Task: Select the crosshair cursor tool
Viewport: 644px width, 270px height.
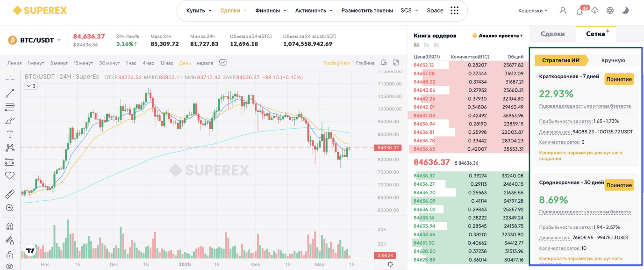Action: pos(10,79)
